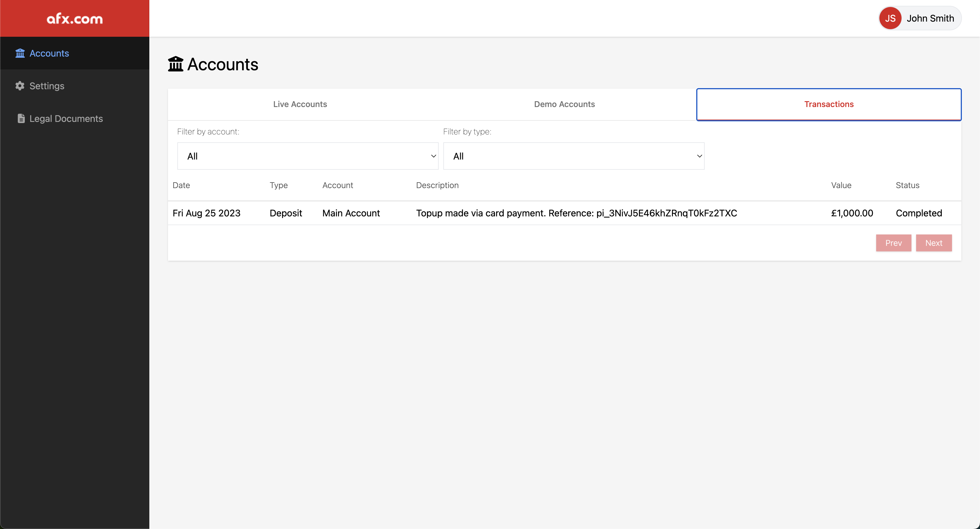The width and height of the screenshot is (980, 529).
Task: Click the Next pagination button
Action: (x=934, y=243)
